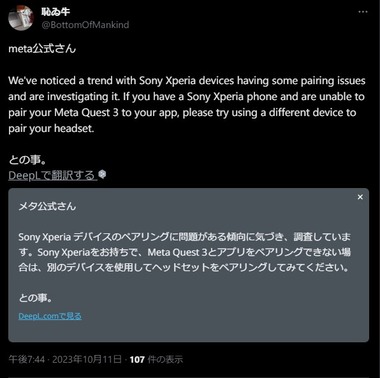The height and width of the screenshot is (378, 380).
Task: Click との事。 above the translate link
Action: coord(27,160)
